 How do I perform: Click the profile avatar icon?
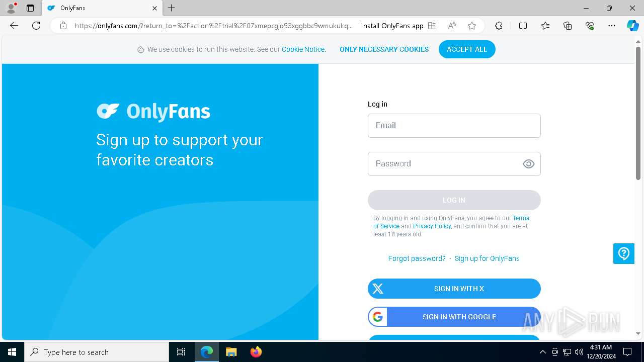click(x=11, y=8)
